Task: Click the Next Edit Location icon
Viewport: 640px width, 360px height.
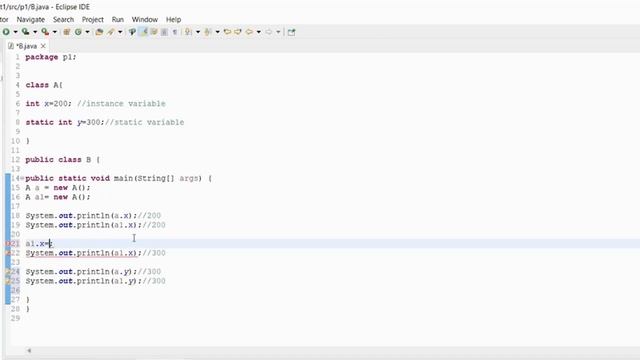Action: pos(238,32)
